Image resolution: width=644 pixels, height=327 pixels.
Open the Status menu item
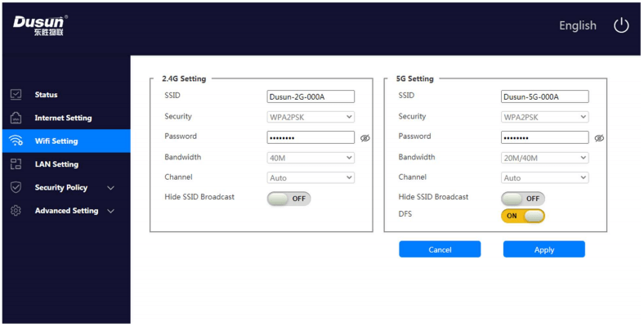pos(66,95)
